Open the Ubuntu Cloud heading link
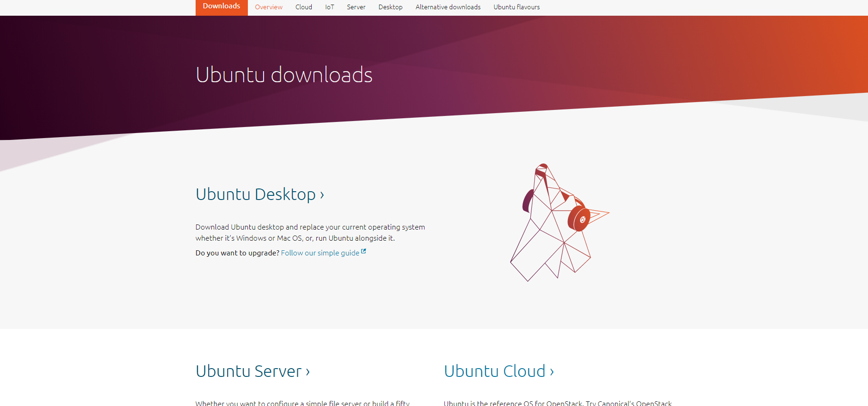 click(499, 371)
